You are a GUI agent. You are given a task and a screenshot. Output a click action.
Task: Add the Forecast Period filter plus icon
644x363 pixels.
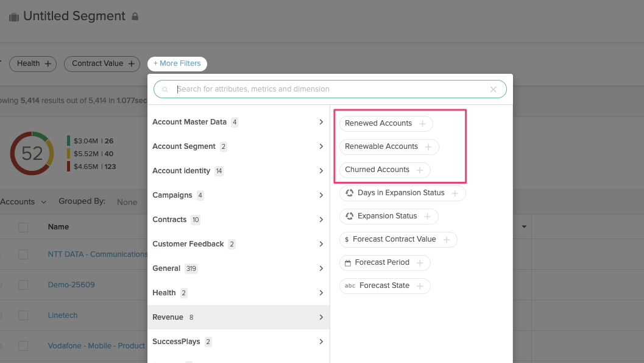click(x=420, y=263)
